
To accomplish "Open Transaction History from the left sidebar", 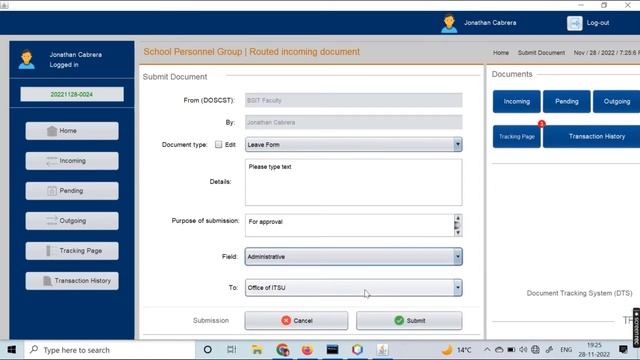I will point(72,281).
